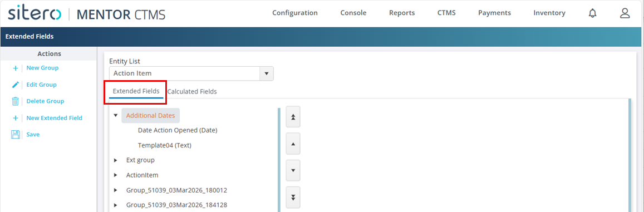
Task: Open the notifications bell icon
Action: pos(592,13)
